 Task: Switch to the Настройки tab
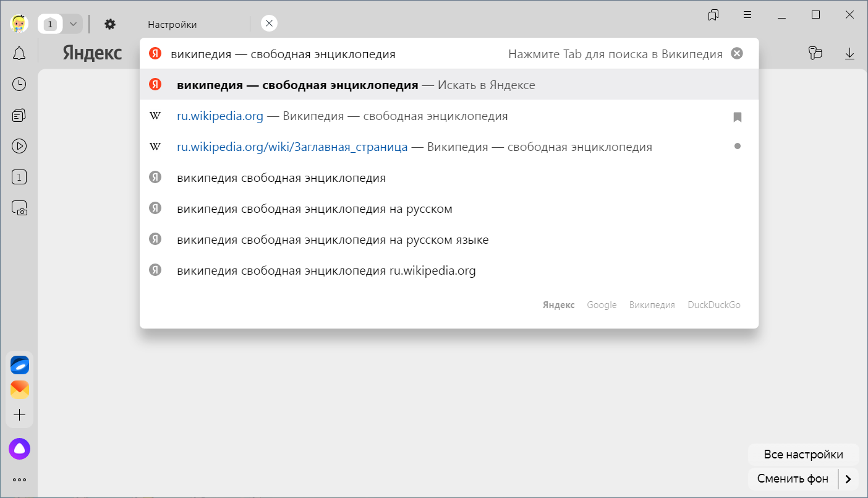click(172, 24)
